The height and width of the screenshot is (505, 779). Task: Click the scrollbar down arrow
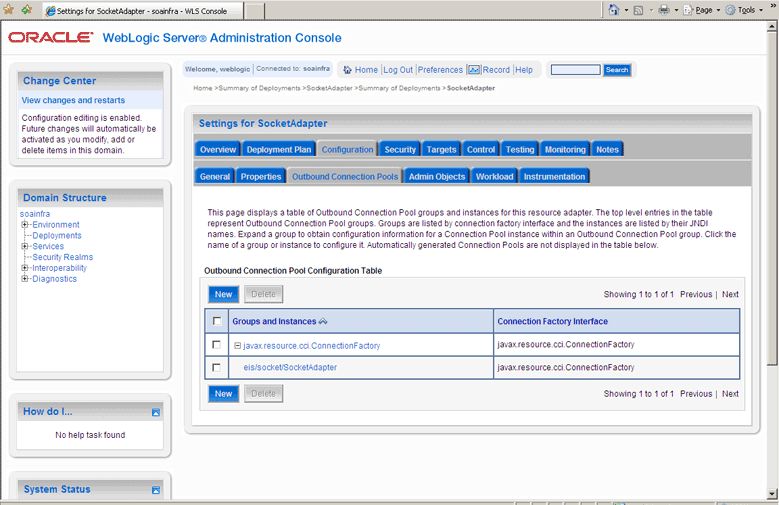click(x=772, y=494)
